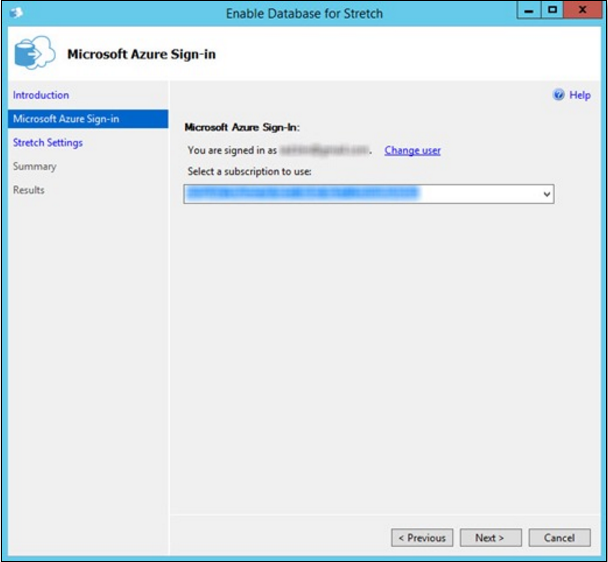This screenshot has height=562, width=608.
Task: Close the Enable Database for Stretch window
Action: pyautogui.click(x=582, y=10)
